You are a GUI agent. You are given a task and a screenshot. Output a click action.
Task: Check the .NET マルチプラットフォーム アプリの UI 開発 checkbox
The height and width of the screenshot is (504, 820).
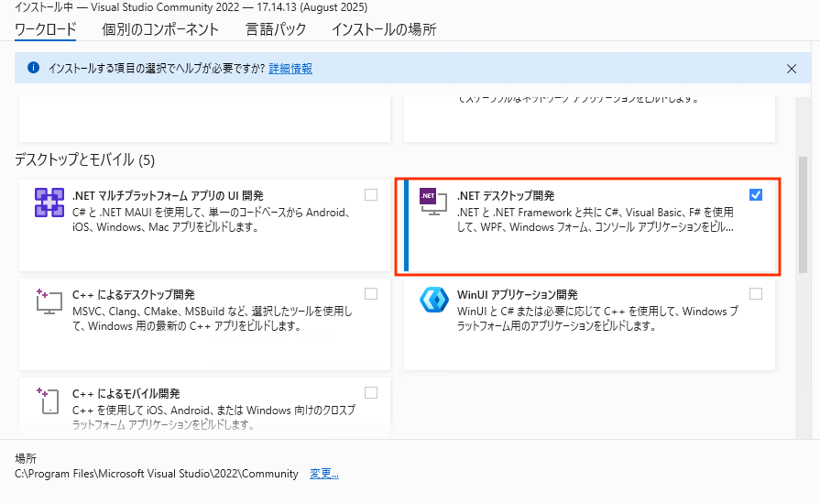pos(371,195)
